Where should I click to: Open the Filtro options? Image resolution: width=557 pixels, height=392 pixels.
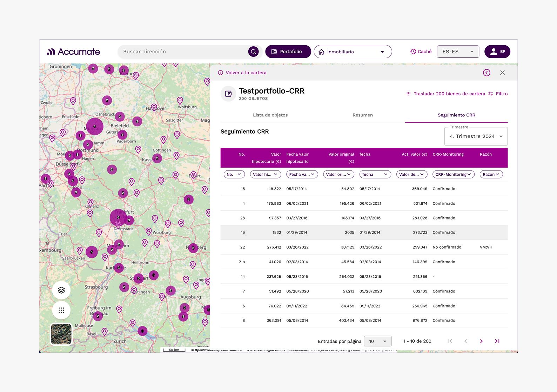click(x=498, y=94)
